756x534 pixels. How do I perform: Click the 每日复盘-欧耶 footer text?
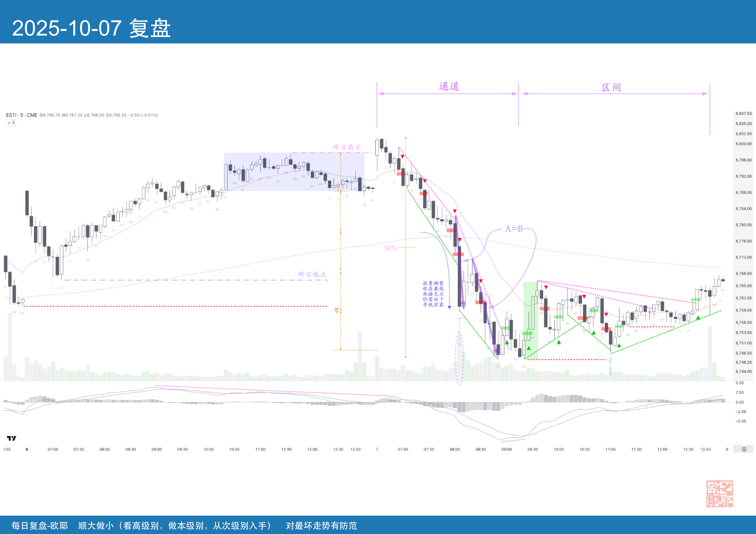39,525
